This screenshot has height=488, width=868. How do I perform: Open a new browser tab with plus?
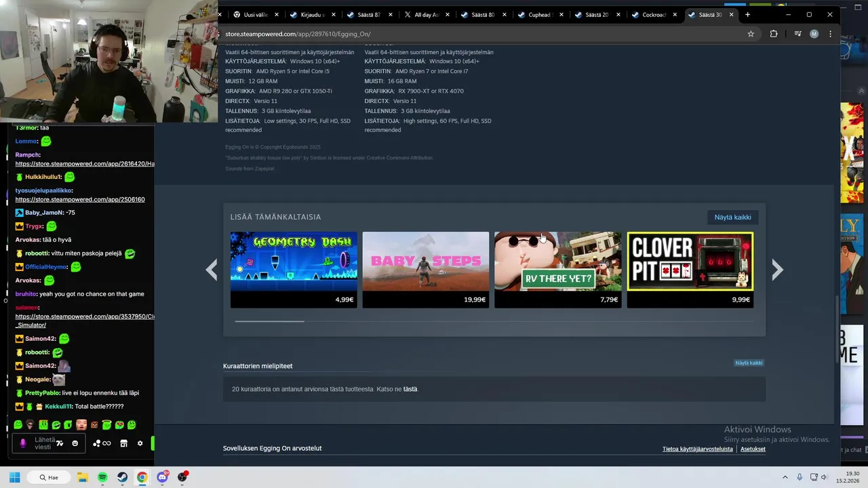747,14
